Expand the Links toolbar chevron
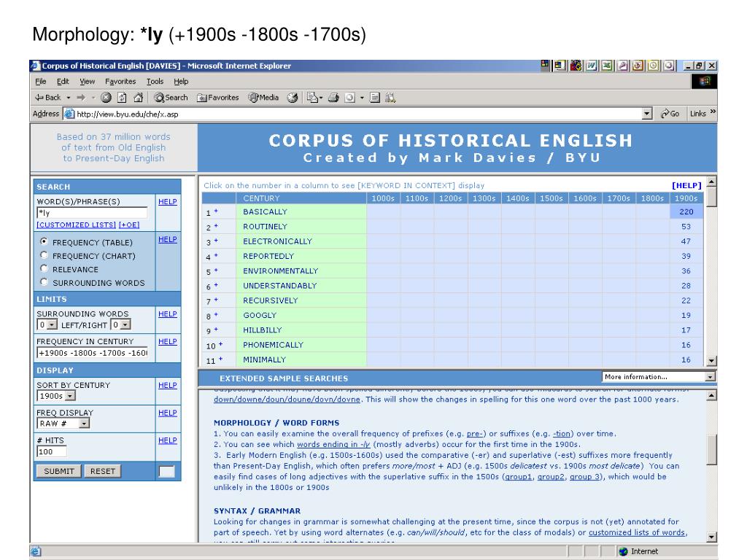 713,112
